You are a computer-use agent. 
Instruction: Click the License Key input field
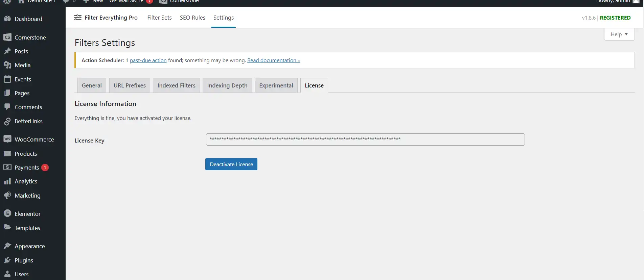click(x=365, y=139)
